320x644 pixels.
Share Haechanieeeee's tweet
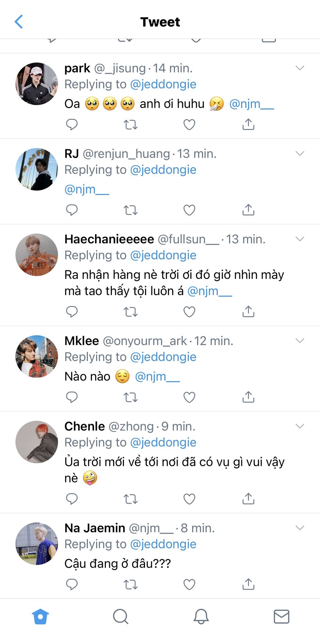(x=248, y=312)
